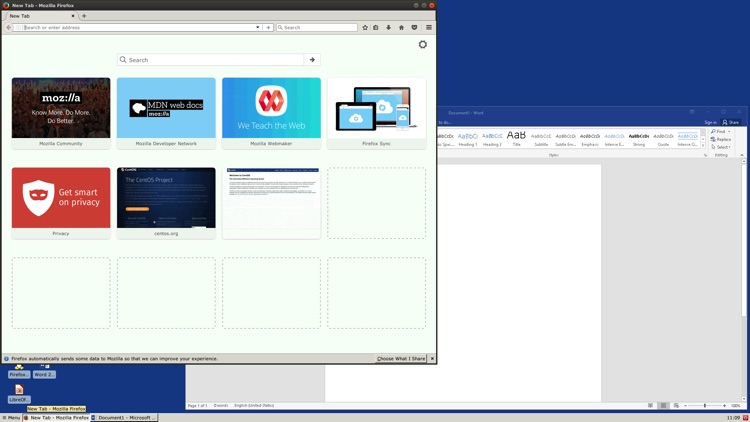The height and width of the screenshot is (422, 750).
Task: Apply Emphasis style in Word
Action: click(x=590, y=139)
